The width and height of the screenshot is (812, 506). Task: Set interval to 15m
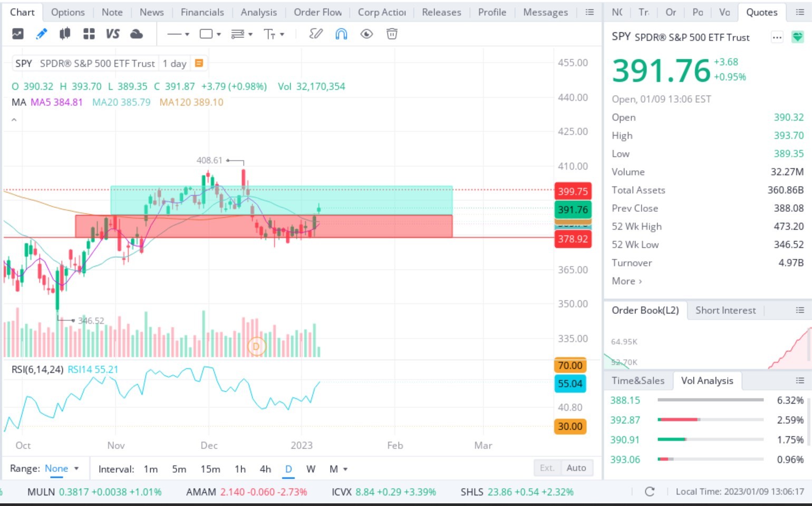[x=210, y=469]
